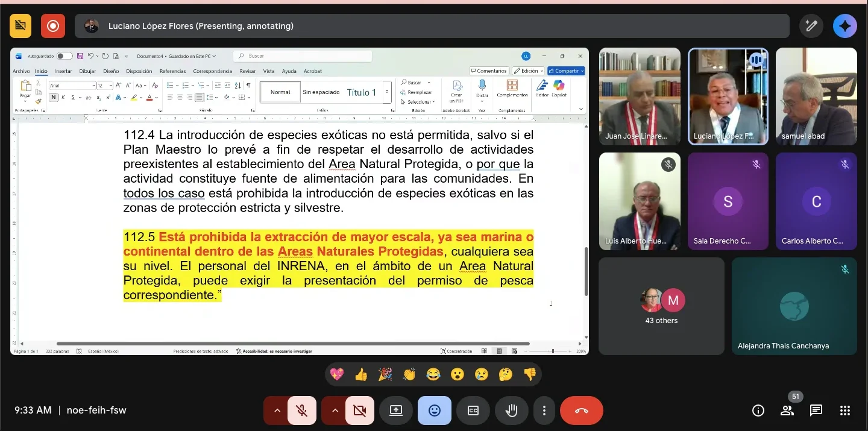The width and height of the screenshot is (868, 431).
Task: Show the people participants list
Action: coord(787,411)
